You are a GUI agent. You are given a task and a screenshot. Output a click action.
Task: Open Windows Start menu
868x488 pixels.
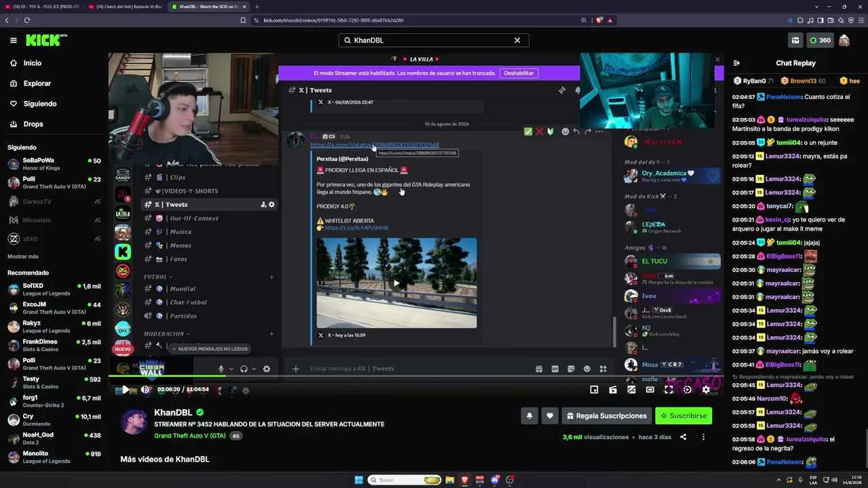tap(359, 480)
